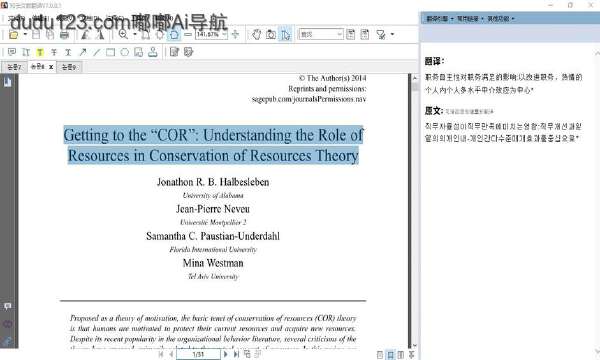Click the page number input field
Screen dimensions: 600x360
(x=198, y=354)
